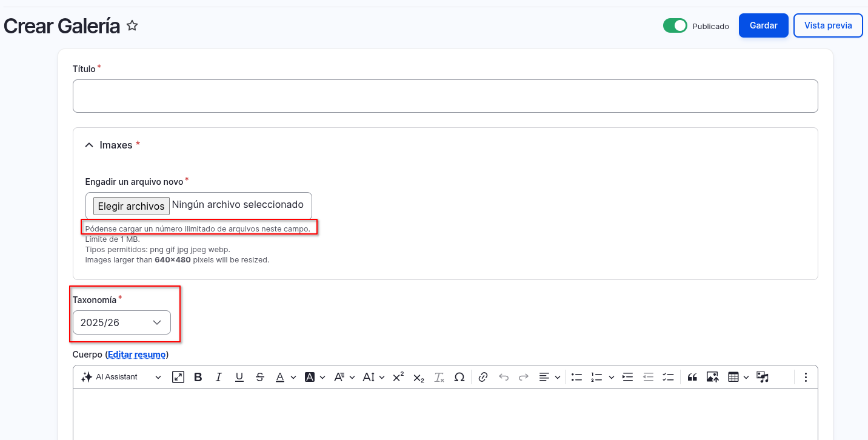
Task: Open the font color picker
Action: (280, 377)
